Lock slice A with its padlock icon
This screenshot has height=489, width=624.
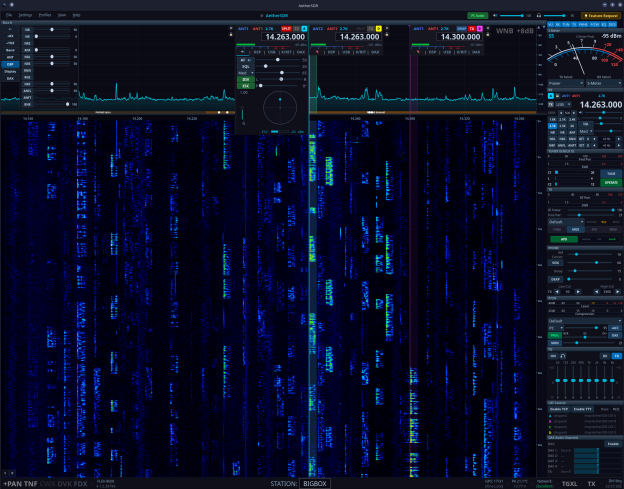pos(231,35)
